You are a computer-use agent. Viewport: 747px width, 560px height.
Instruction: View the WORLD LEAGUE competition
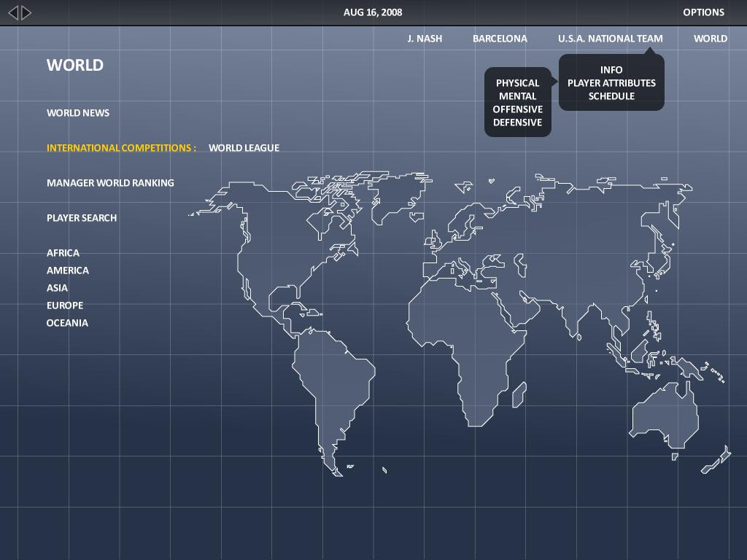point(244,147)
